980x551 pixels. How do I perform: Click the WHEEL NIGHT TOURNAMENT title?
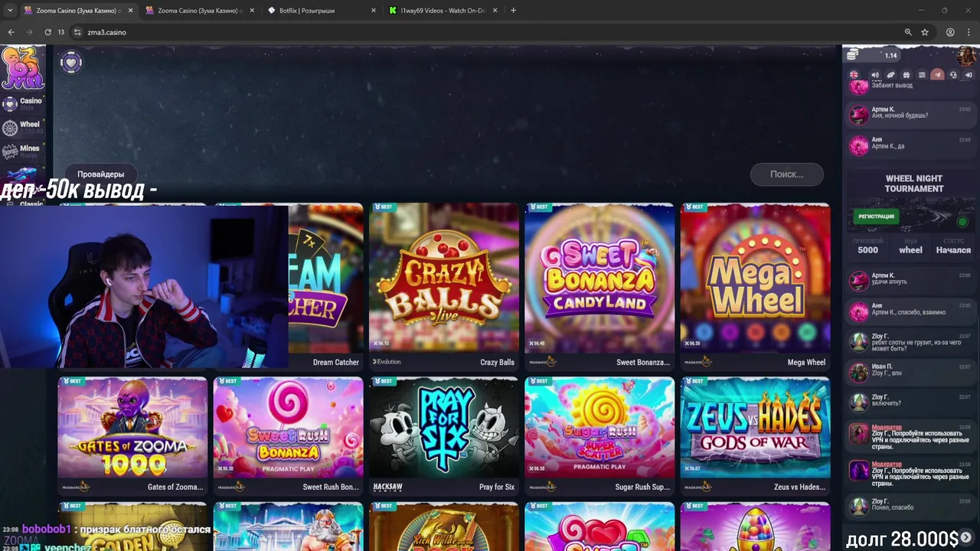click(x=914, y=184)
